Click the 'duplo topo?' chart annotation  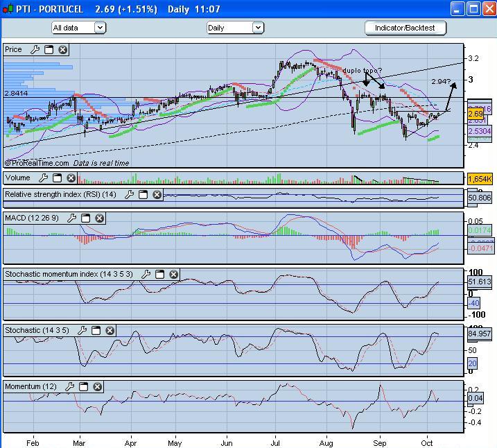(363, 70)
